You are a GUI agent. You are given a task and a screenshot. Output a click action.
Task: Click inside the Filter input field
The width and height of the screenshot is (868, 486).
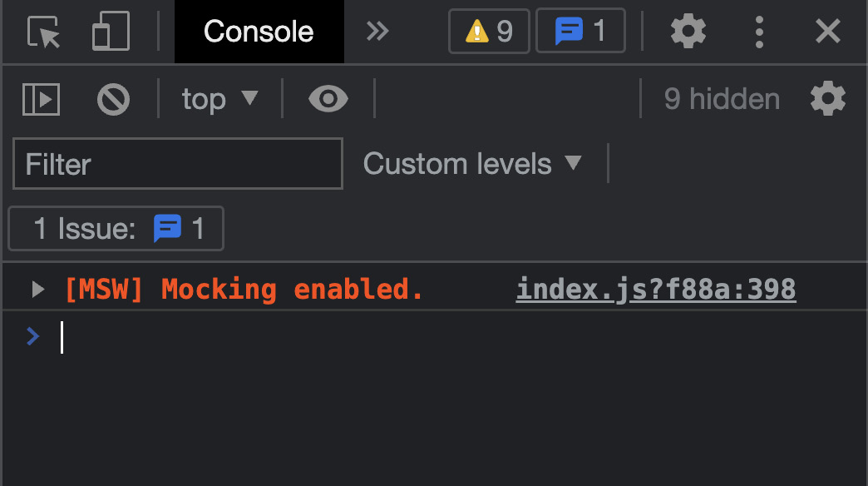[x=177, y=164]
